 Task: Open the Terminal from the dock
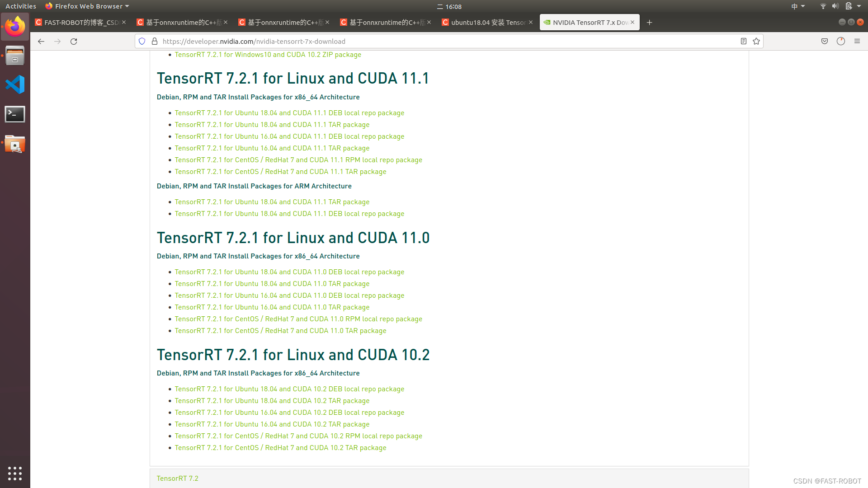pos(15,114)
